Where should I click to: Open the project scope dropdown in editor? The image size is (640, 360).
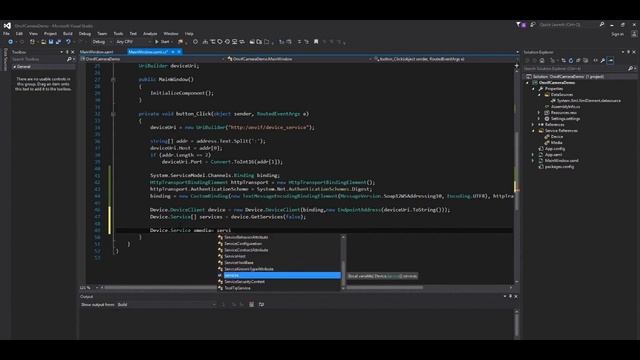[153, 59]
